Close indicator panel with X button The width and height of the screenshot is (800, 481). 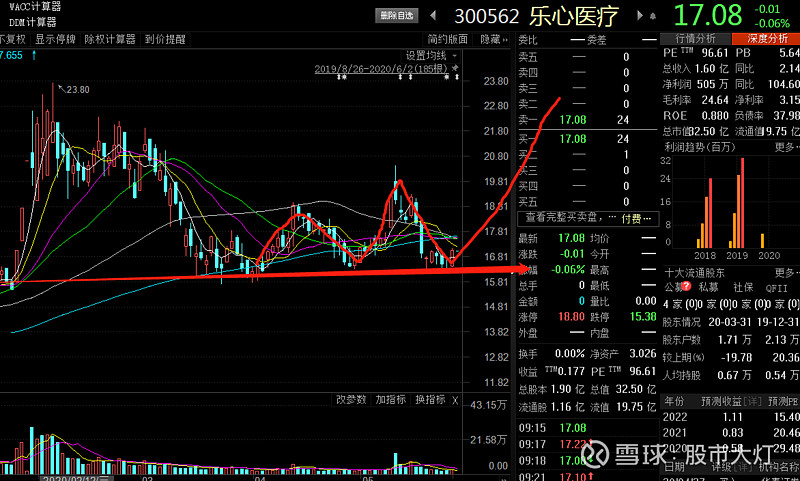[x=455, y=400]
